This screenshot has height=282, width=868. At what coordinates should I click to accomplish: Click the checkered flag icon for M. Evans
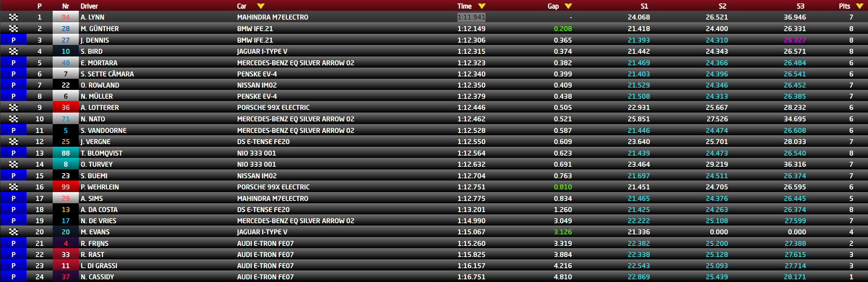point(13,232)
